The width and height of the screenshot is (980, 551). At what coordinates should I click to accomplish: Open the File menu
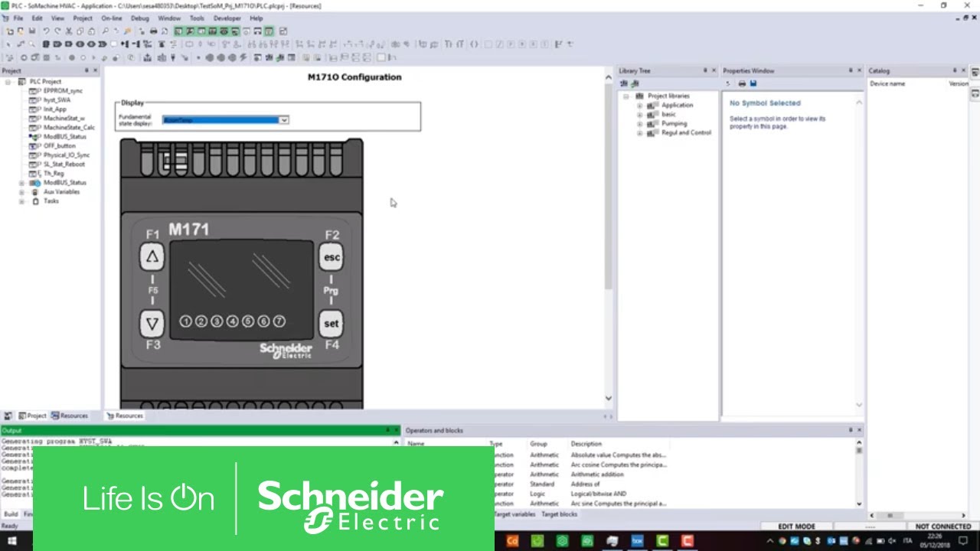(18, 18)
